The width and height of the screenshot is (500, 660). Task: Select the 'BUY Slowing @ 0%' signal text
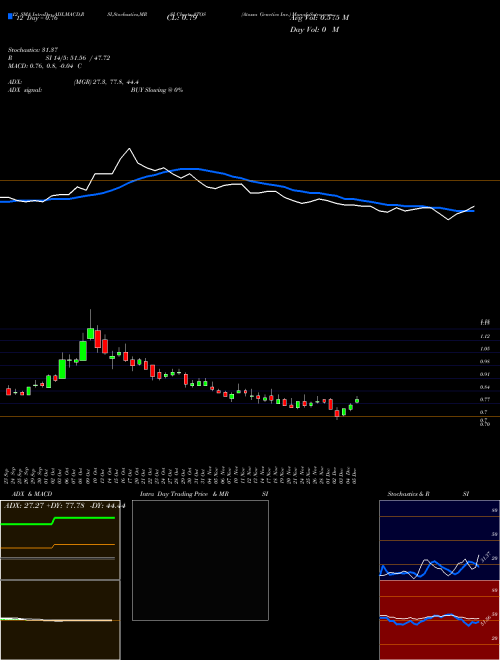point(157,90)
